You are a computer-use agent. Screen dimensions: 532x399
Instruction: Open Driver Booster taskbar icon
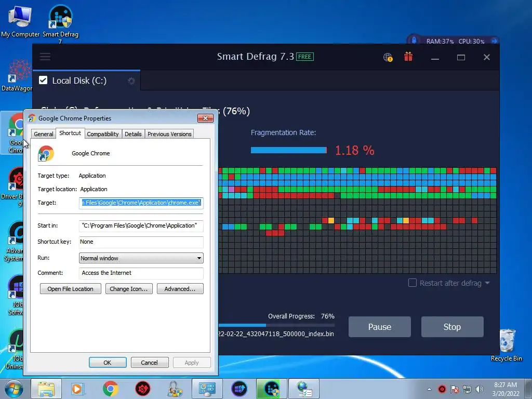click(x=143, y=389)
